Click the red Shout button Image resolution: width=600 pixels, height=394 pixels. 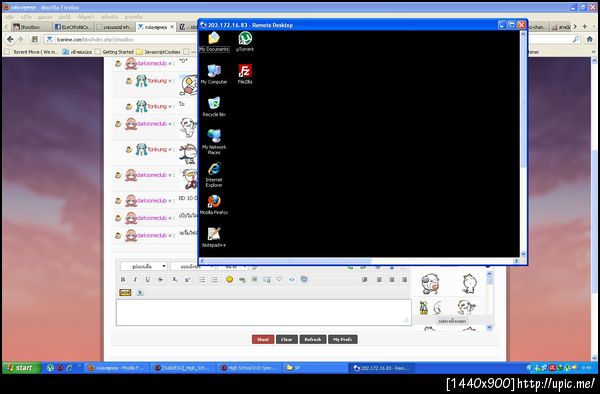(x=263, y=339)
